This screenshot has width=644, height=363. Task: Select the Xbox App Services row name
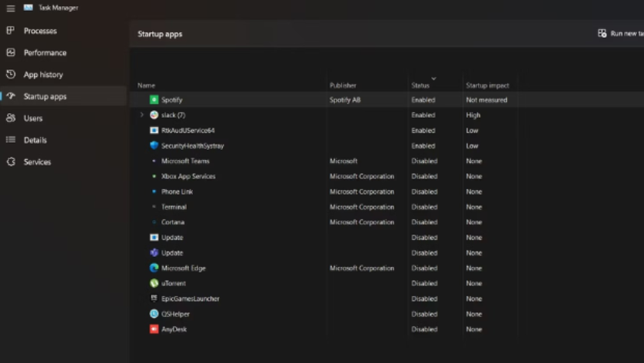tap(188, 176)
